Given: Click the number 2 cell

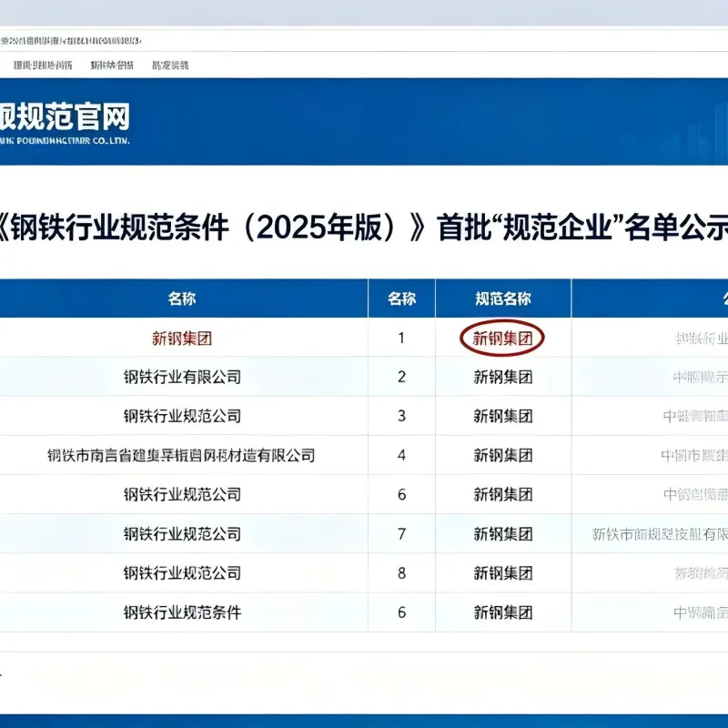Looking at the screenshot, I should [401, 377].
